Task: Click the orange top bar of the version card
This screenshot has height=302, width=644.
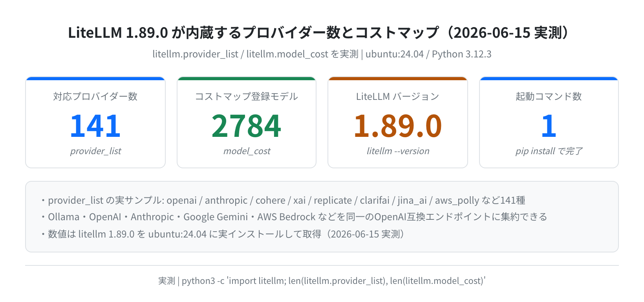Action: coord(398,78)
